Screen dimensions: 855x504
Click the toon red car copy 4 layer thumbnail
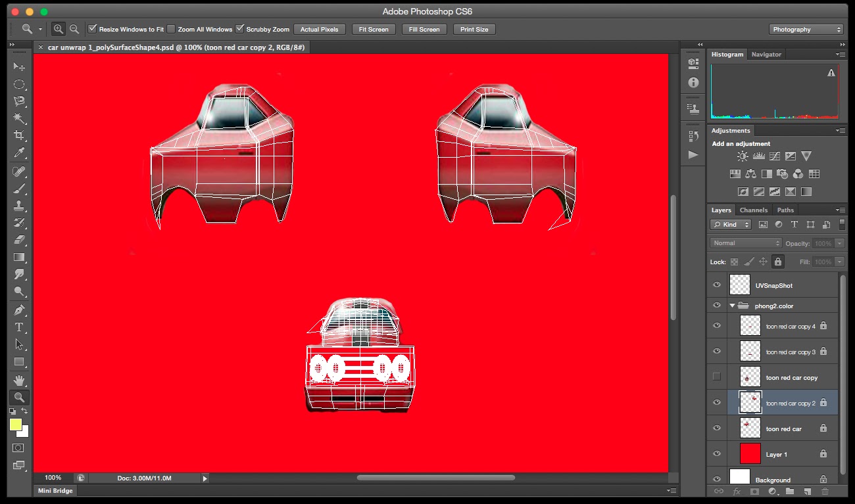tap(749, 325)
